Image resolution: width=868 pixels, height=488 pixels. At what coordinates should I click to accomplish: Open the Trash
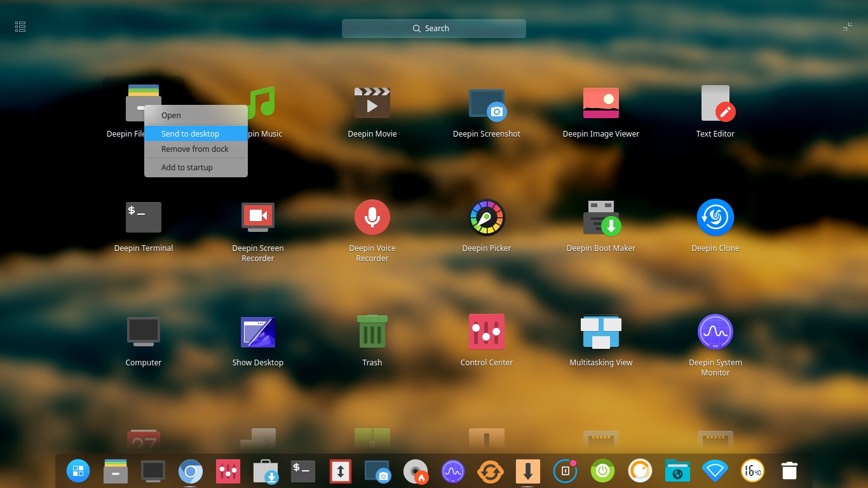[372, 331]
